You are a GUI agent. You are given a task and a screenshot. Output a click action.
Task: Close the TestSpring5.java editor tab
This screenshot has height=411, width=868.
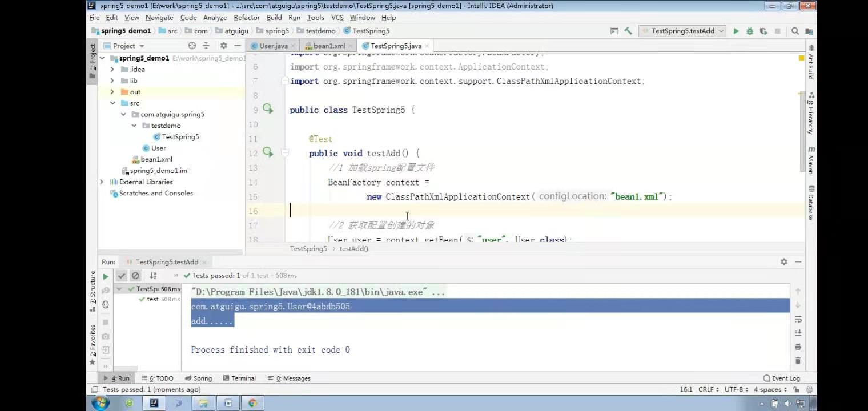(427, 46)
